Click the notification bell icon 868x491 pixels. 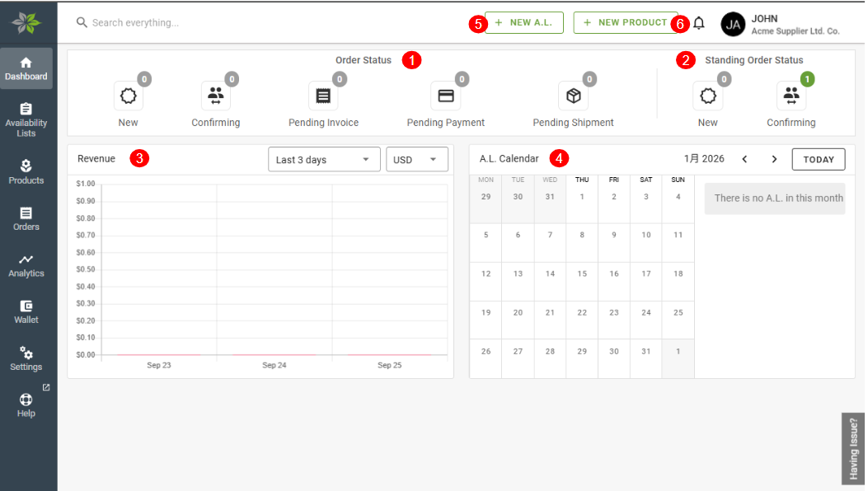[699, 23]
